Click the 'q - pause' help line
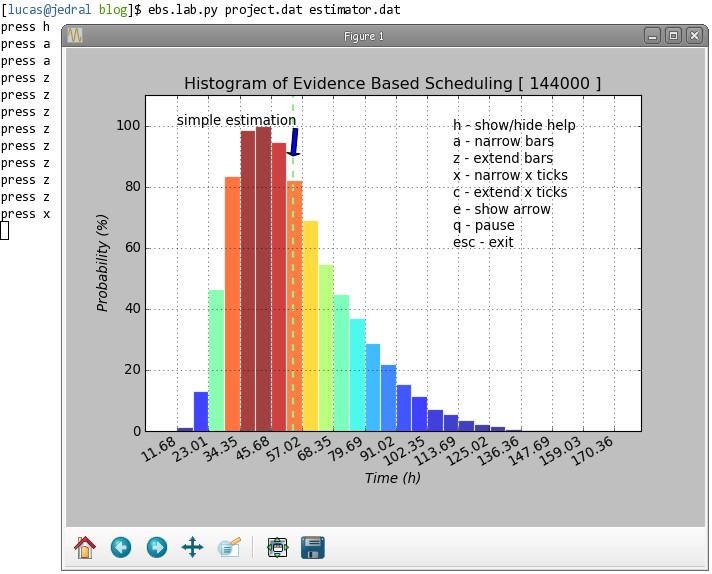The width and height of the screenshot is (712, 574). 484,226
